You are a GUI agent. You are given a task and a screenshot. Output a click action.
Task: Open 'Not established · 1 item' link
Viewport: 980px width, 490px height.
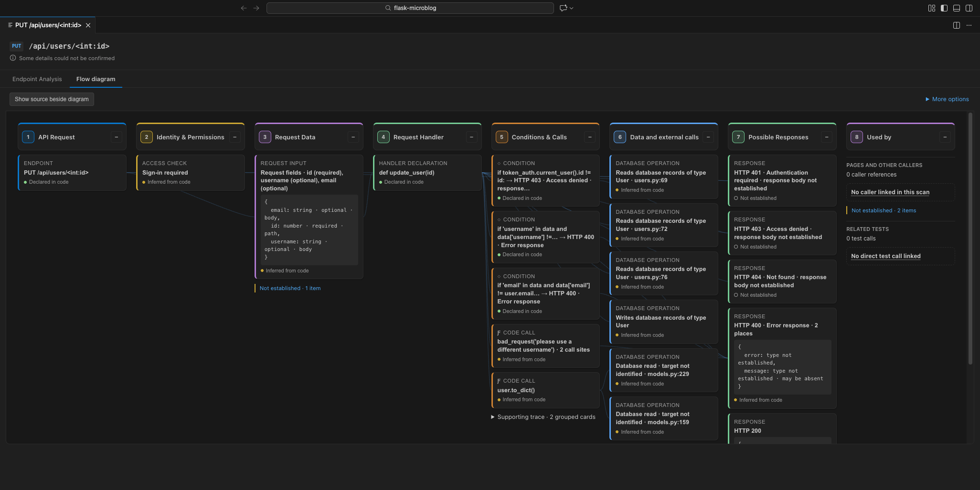(x=290, y=288)
